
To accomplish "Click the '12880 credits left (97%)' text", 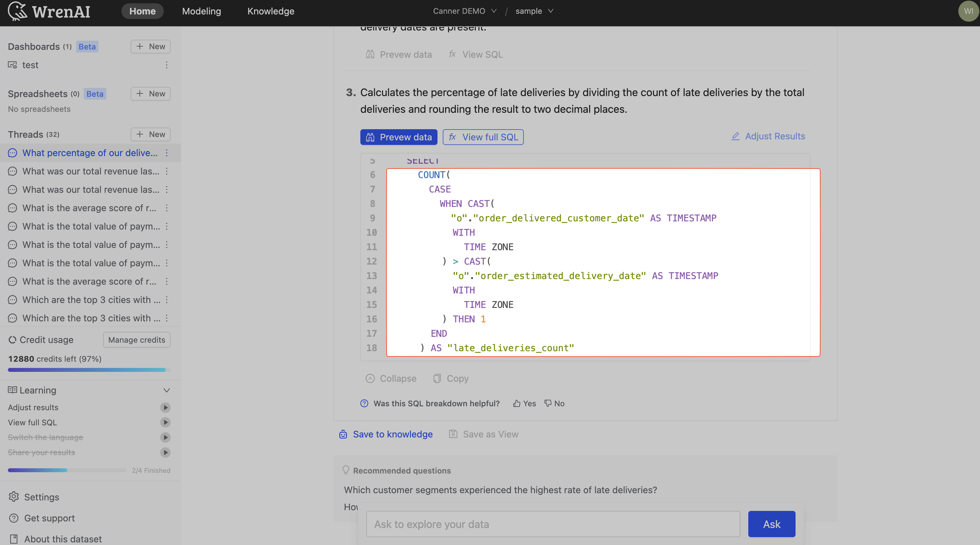I will click(55, 359).
